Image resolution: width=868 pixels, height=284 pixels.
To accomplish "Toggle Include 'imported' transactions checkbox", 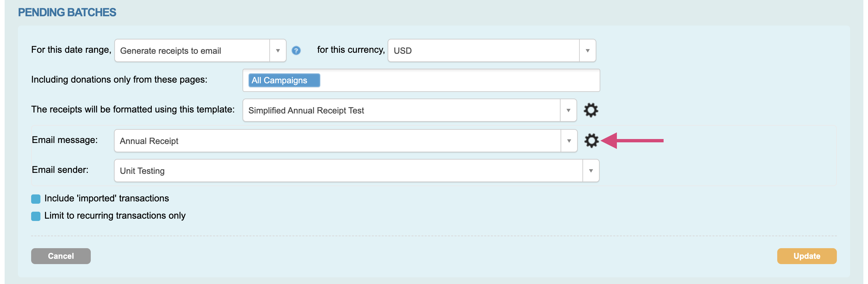I will pos(36,199).
